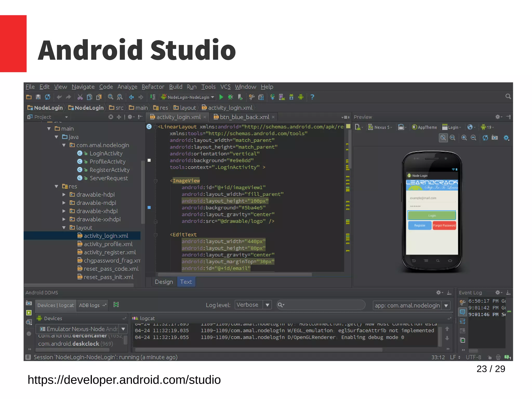Click the Preview screenshot camera icon
The image size is (532, 399).
pyautogui.click(x=495, y=138)
